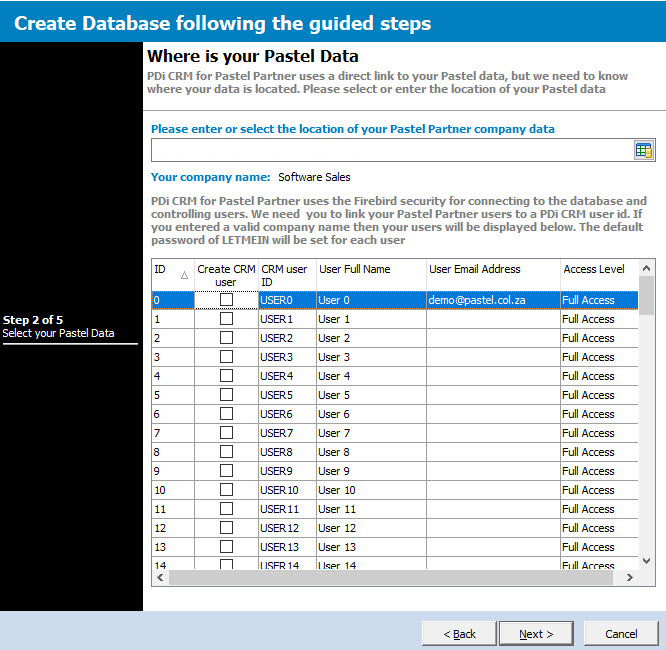
Task: Check the checkbox in the USER8 row
Action: pos(226,452)
